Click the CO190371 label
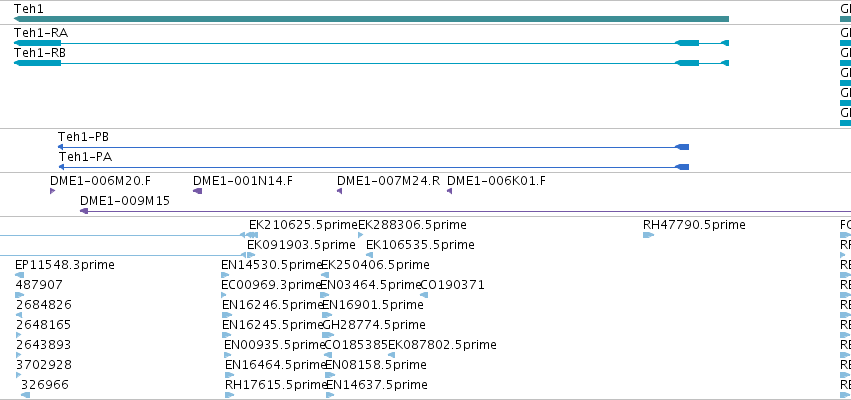Viewport: 851px width, 400px height. [453, 285]
